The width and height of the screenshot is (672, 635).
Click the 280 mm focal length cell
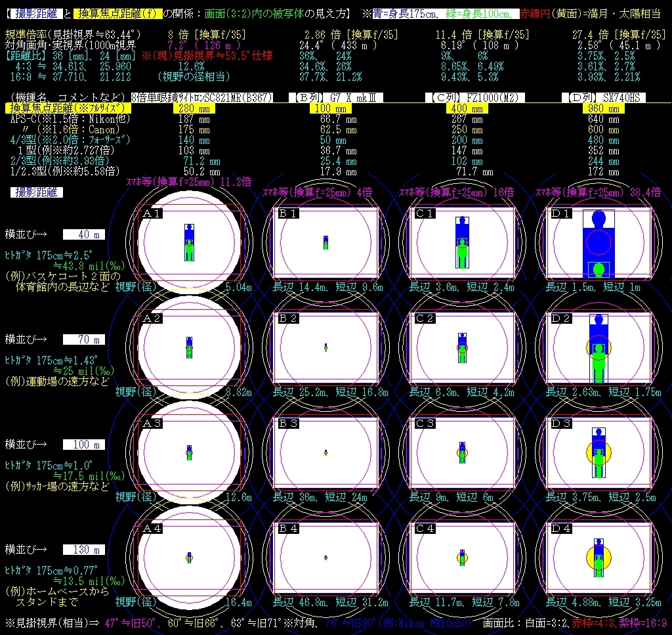[x=194, y=108]
